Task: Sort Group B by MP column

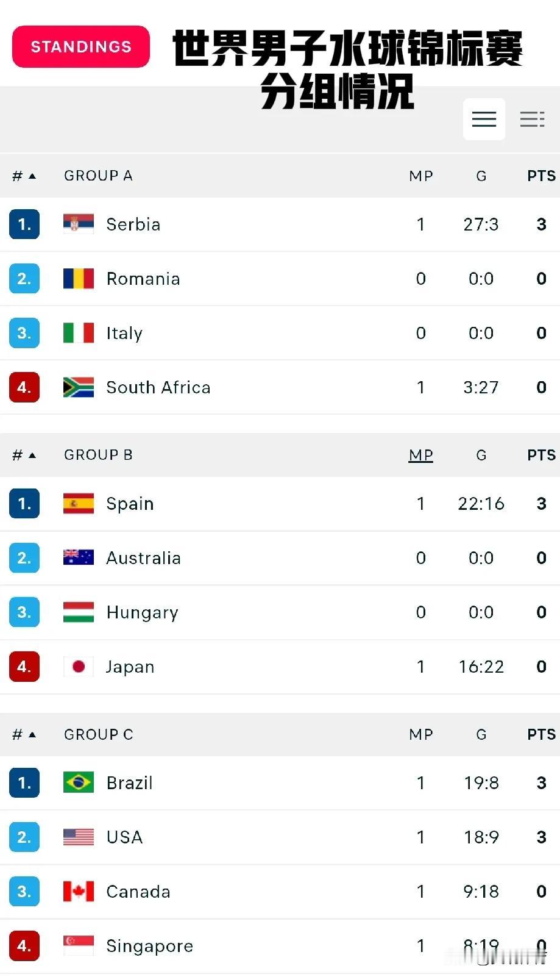Action: (420, 455)
